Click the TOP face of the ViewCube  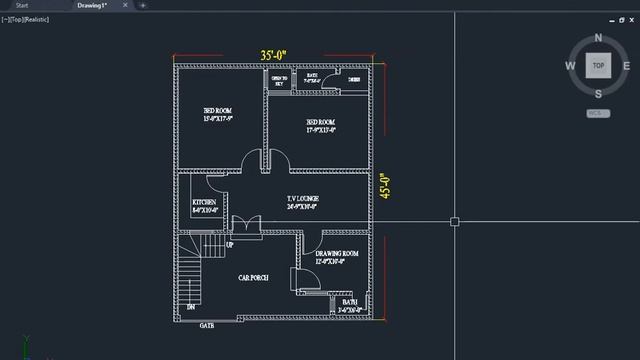[x=598, y=65]
